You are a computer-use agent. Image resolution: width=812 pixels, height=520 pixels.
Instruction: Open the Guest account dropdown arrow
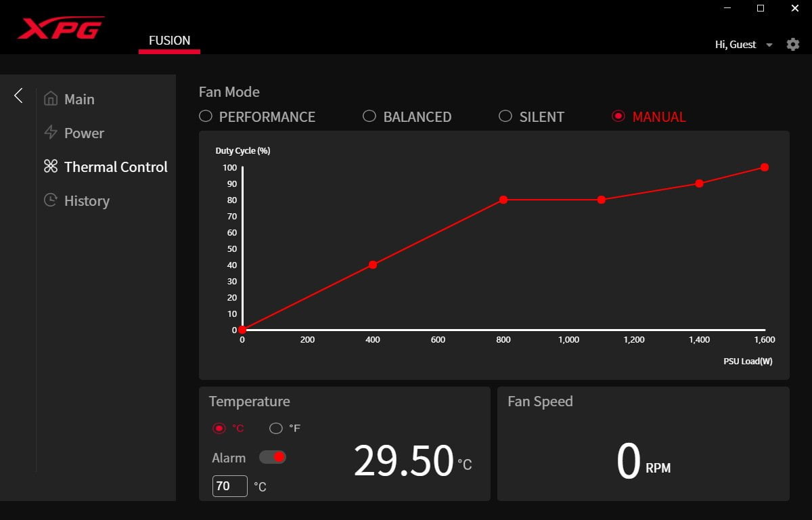[x=769, y=45]
